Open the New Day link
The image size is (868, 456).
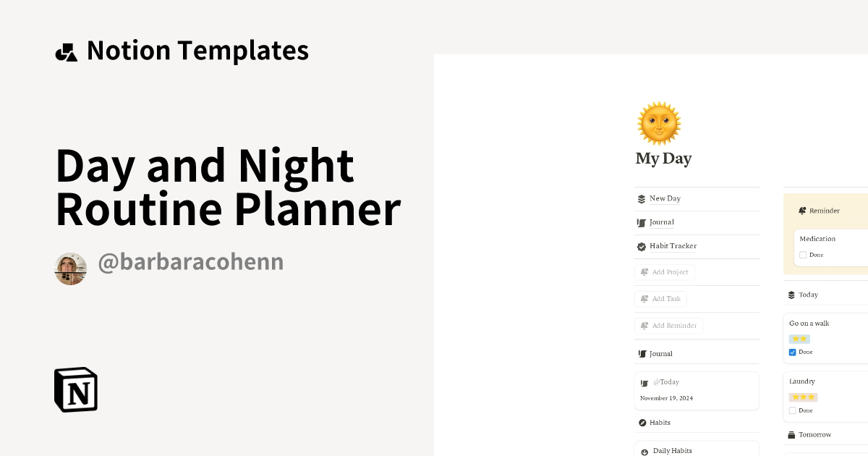664,198
